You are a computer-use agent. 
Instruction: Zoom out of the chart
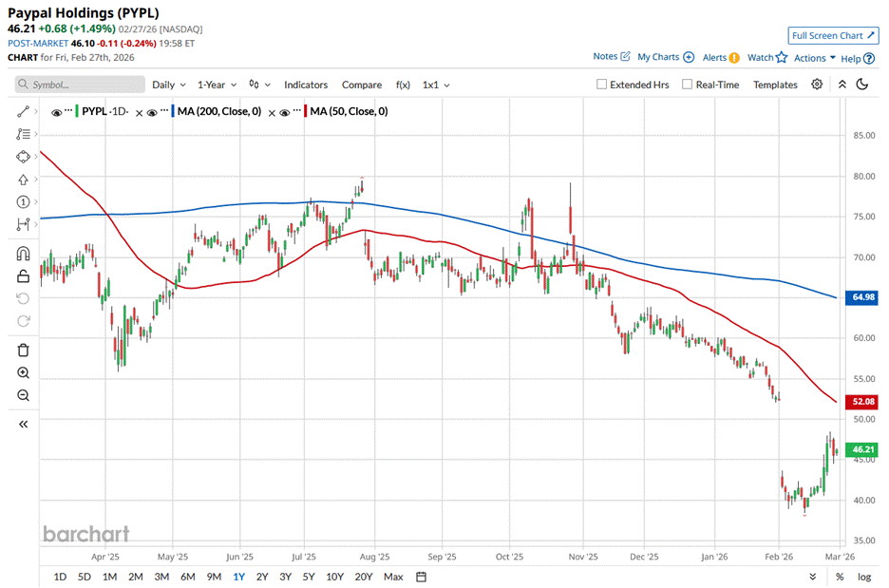[x=23, y=395]
